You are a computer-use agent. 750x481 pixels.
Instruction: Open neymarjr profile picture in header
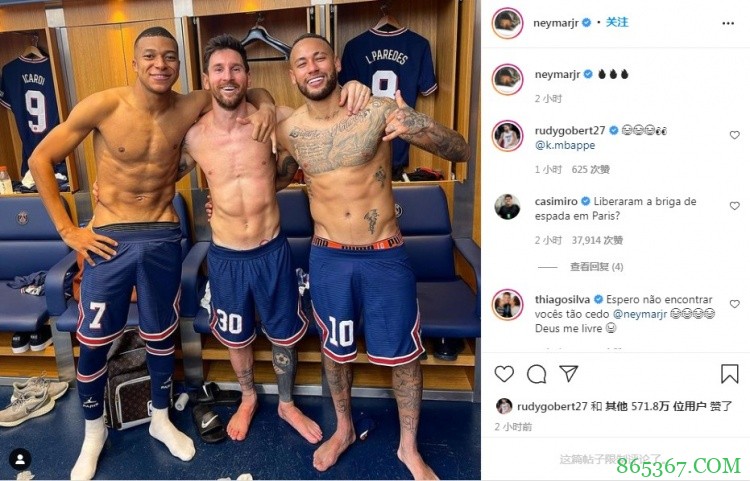point(507,23)
